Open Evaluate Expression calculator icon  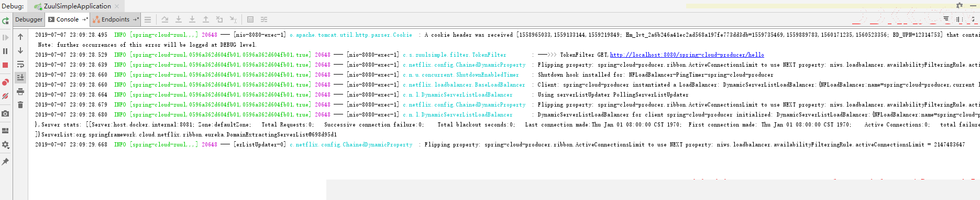click(250, 19)
